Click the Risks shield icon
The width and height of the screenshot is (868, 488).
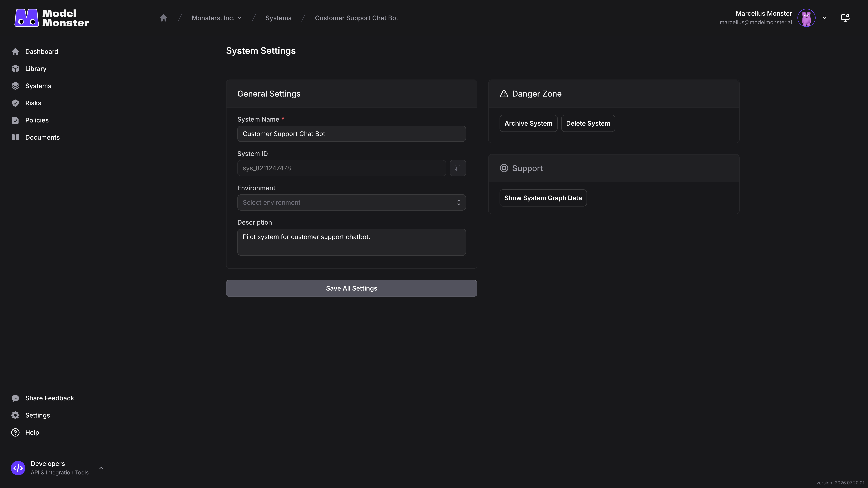click(15, 103)
